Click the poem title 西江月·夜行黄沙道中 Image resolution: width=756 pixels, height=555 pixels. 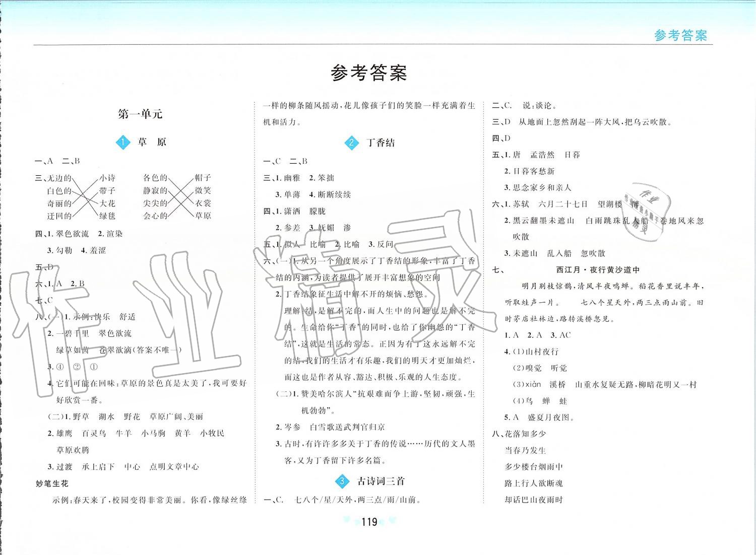coord(598,270)
